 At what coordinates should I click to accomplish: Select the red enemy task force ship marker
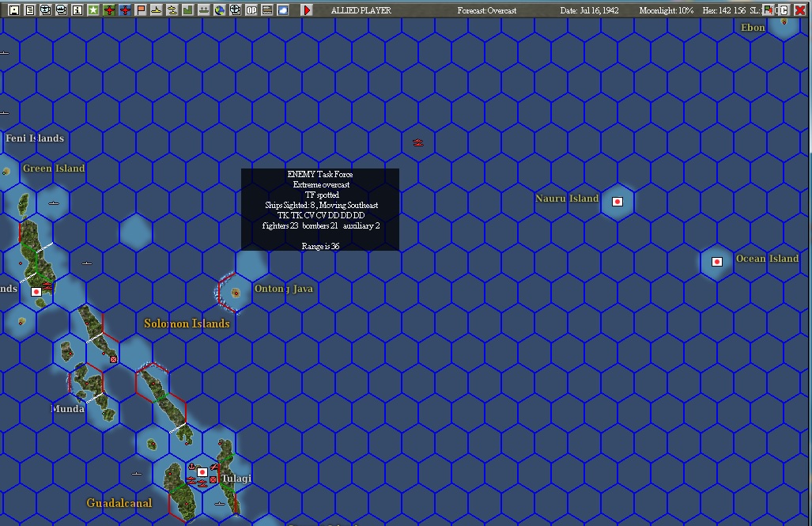coord(418,142)
